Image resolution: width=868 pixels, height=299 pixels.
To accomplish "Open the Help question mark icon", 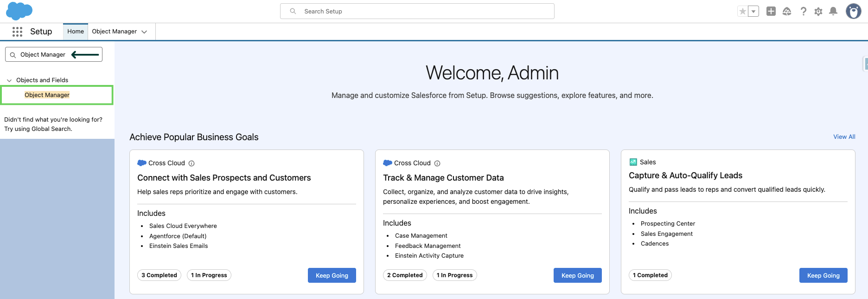I will click(803, 12).
